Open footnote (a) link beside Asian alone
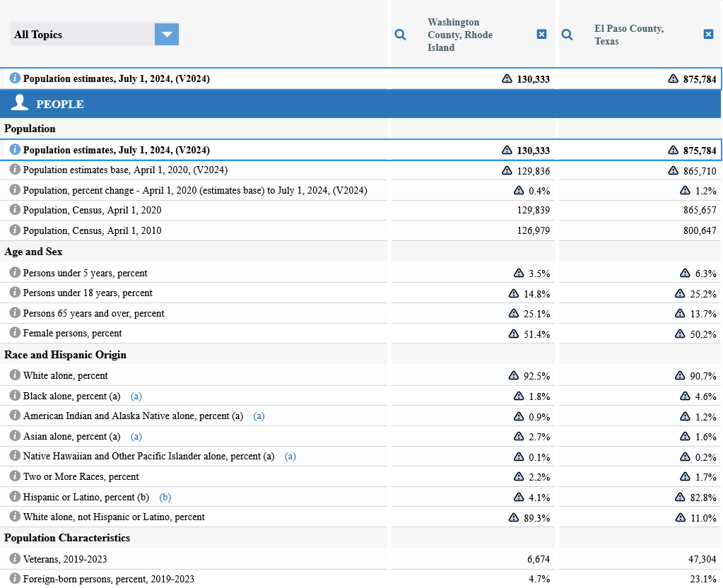This screenshot has width=723, height=588. coord(136,436)
